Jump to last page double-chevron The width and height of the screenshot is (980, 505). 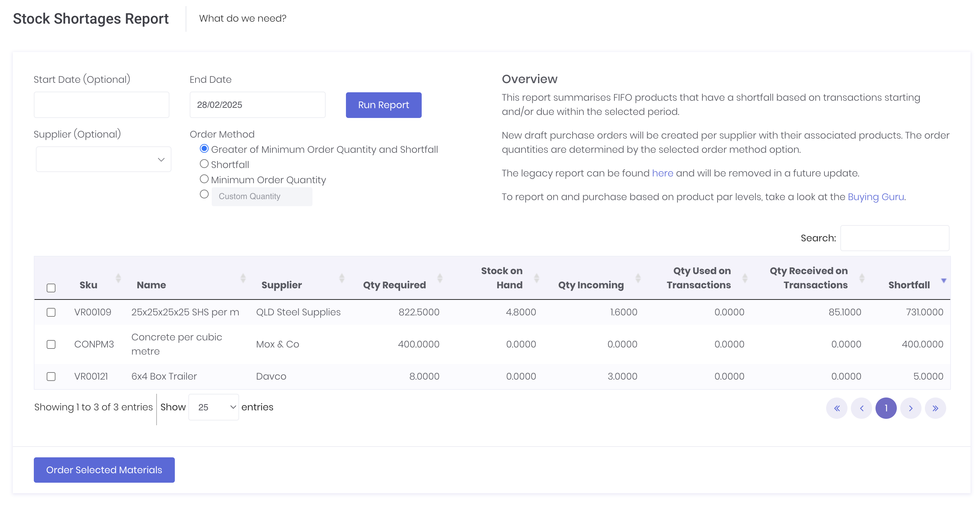tap(935, 408)
